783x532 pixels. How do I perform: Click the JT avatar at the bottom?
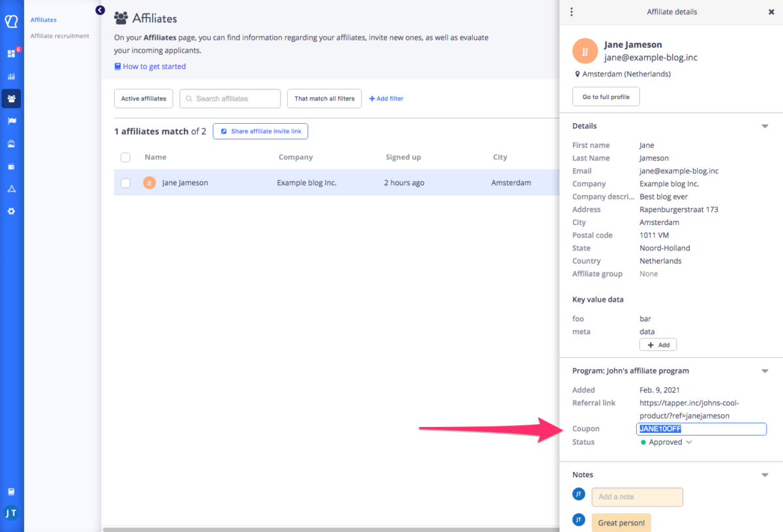pos(11,514)
